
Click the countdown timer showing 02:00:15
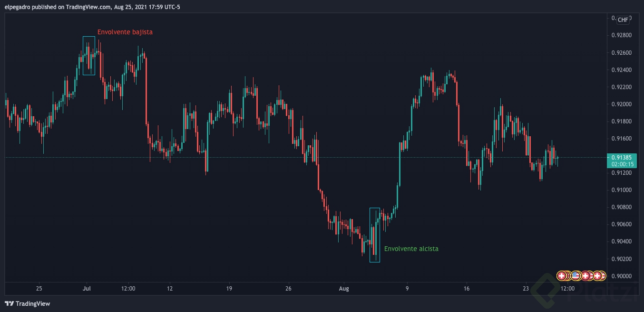click(x=622, y=163)
